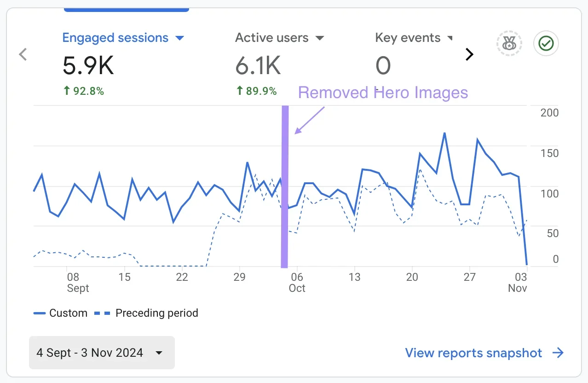The image size is (588, 383).
Task: Open the 4 Sept - 3 Nov date range selector
Action: (x=101, y=353)
